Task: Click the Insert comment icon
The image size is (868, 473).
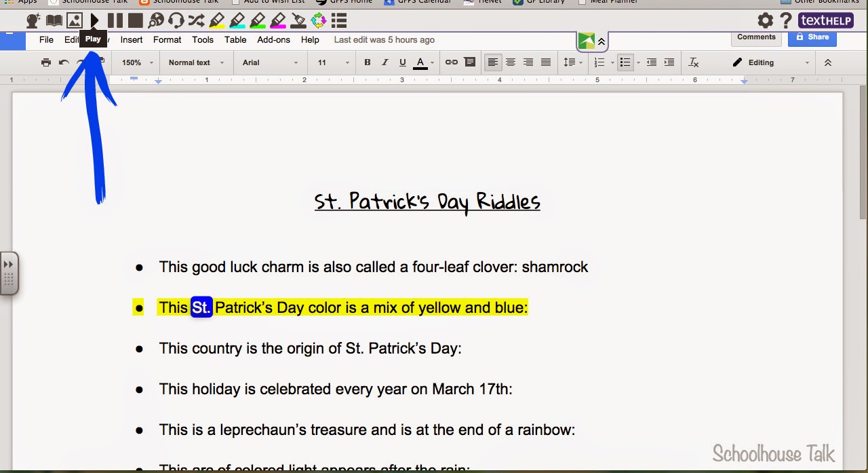Action: pos(469,62)
